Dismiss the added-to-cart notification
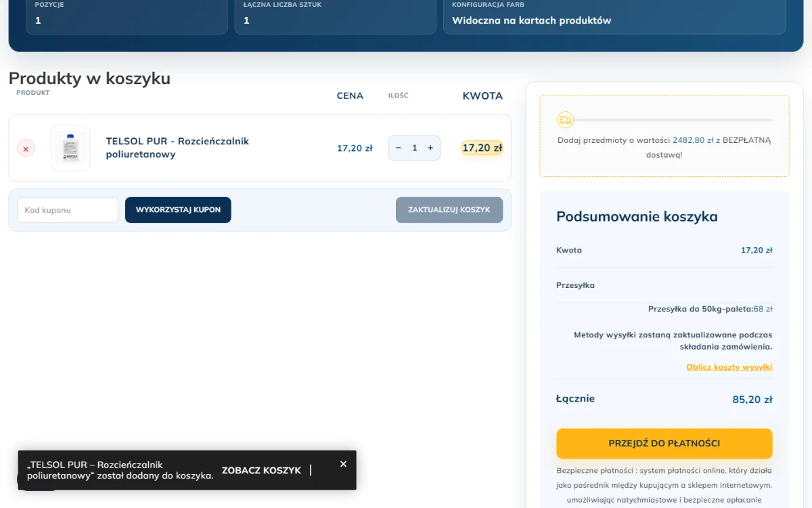812x508 pixels. (343, 464)
